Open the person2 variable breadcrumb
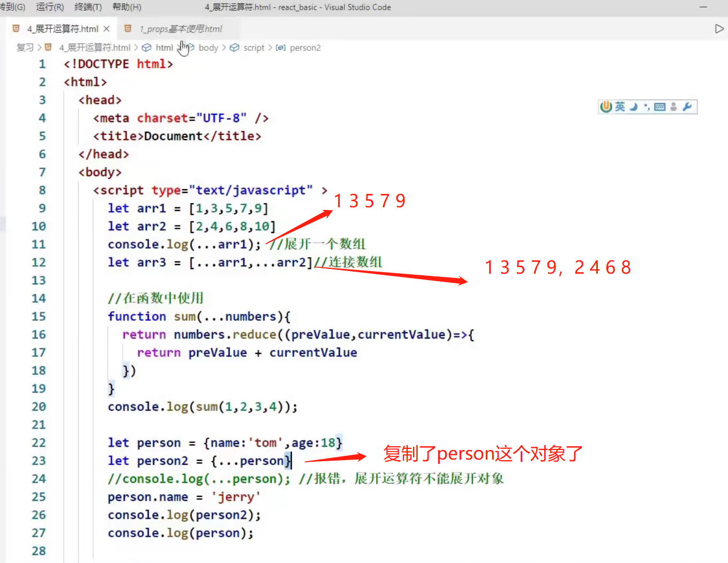The width and height of the screenshot is (728, 563). tap(305, 48)
